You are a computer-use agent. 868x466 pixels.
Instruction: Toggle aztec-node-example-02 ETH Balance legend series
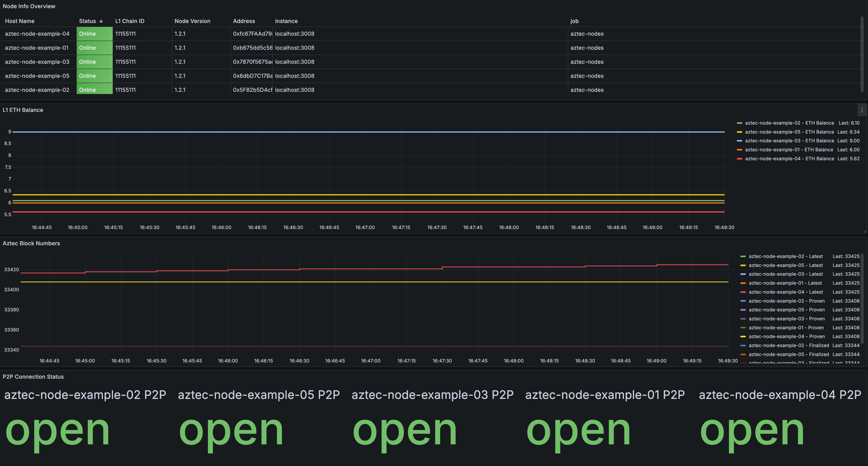point(789,123)
